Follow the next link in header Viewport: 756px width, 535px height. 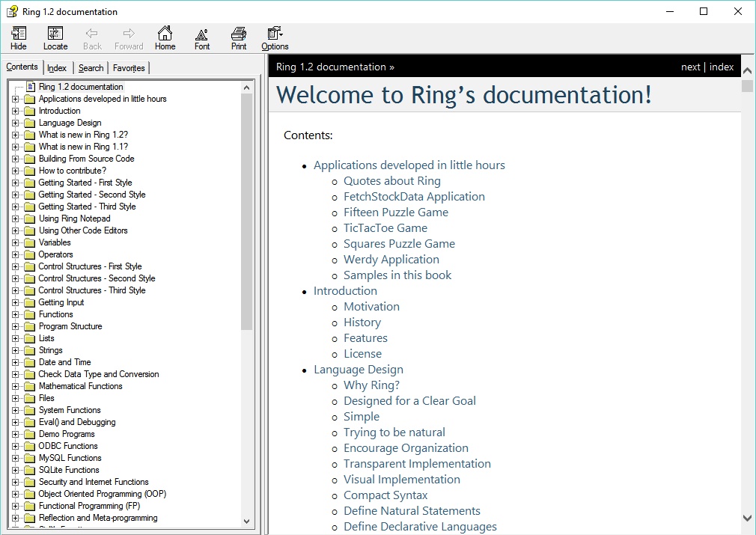point(690,67)
